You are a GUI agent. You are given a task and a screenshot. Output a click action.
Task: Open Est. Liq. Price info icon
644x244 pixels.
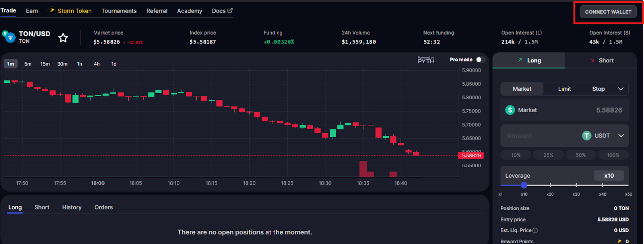click(535, 230)
